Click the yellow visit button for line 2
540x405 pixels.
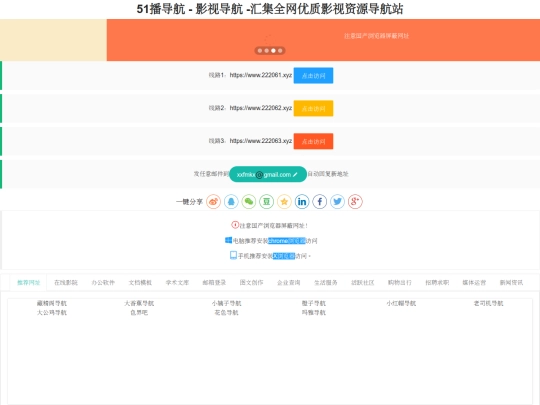pos(313,108)
